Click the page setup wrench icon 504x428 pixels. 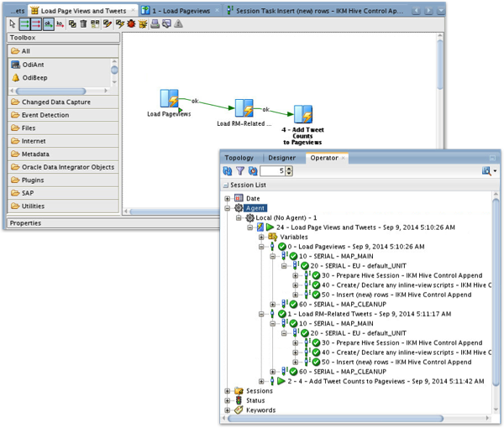click(x=166, y=24)
